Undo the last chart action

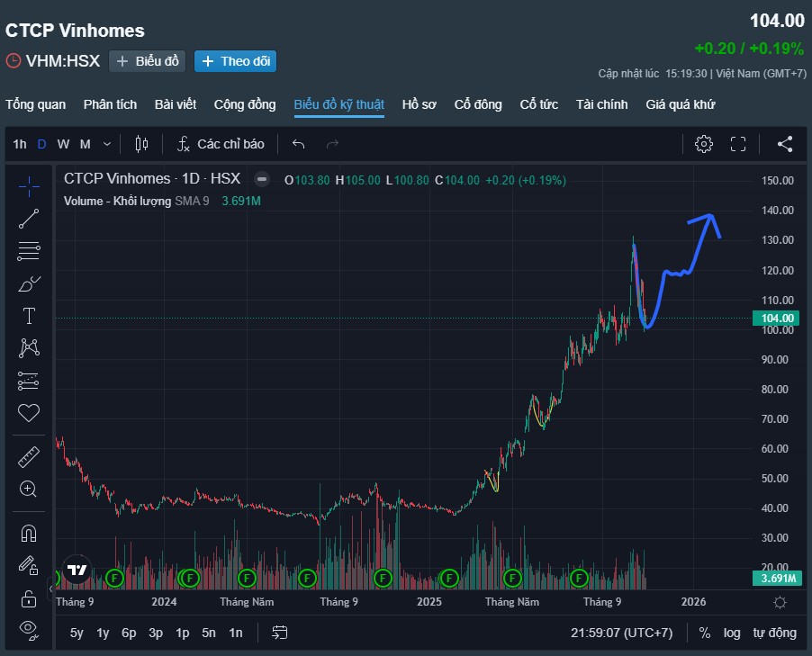298,144
